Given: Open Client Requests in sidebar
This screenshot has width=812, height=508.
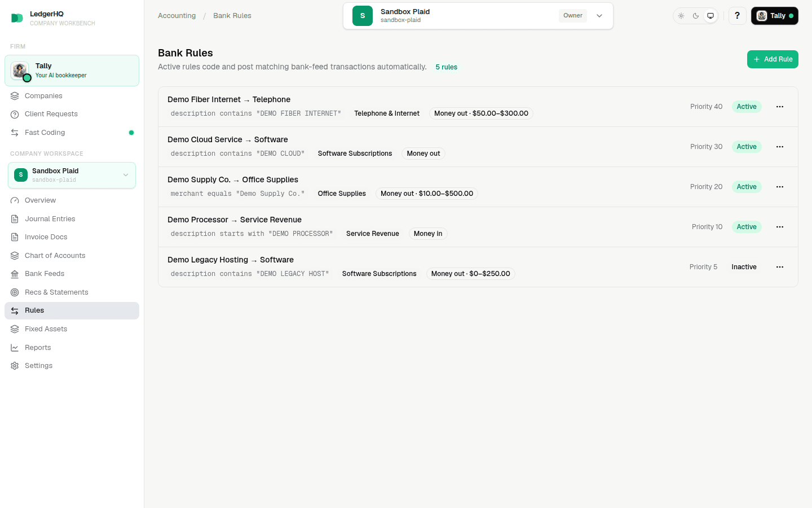Looking at the screenshot, I should pyautogui.click(x=72, y=114).
